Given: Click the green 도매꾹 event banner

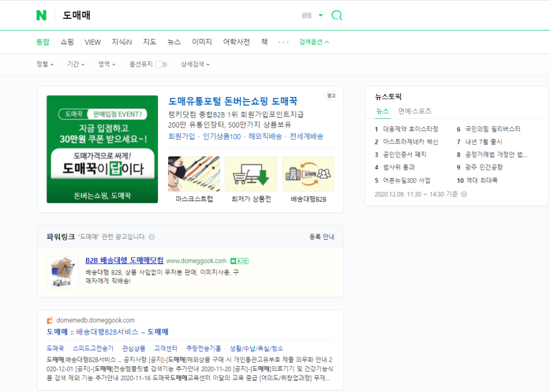Looking at the screenshot, I should click(x=102, y=149).
